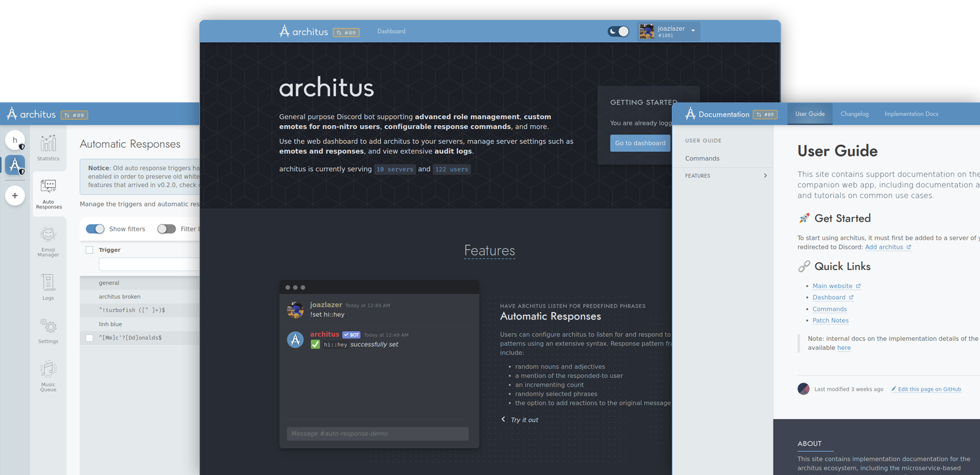The width and height of the screenshot is (980, 475).
Task: Open the Dashboard quick link
Action: point(833,297)
